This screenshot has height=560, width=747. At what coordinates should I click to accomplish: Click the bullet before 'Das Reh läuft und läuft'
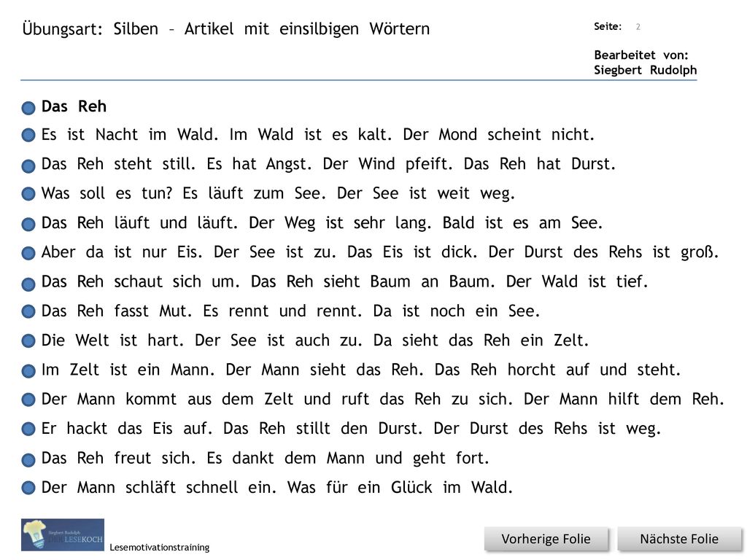click(28, 224)
